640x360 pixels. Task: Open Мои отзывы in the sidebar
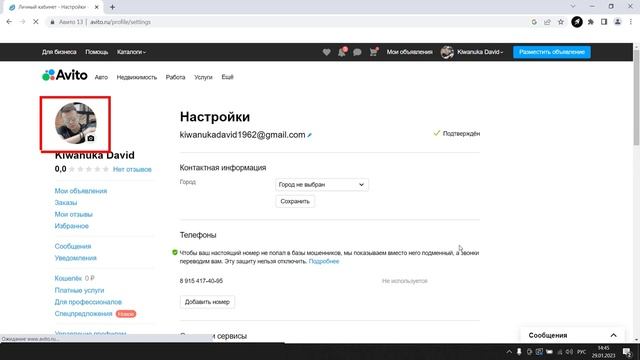(x=73, y=214)
